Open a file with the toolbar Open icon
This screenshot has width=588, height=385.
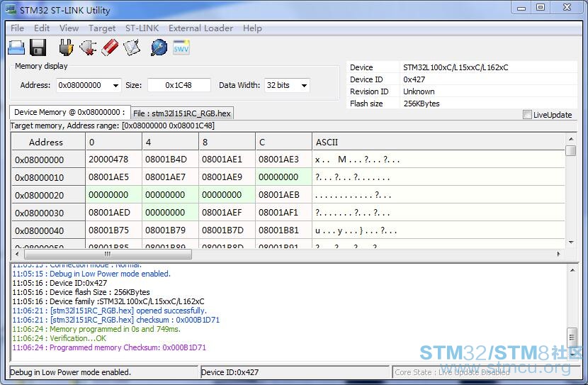16,48
